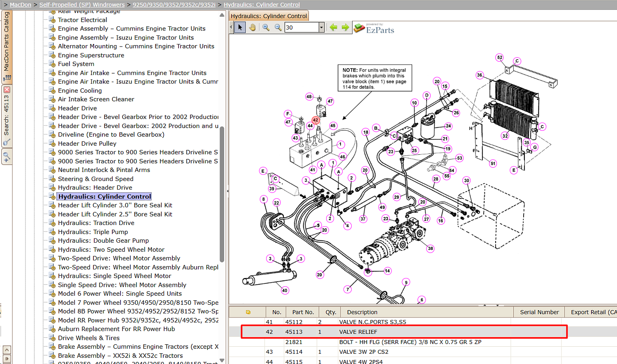Click the EzParts logo

[x=374, y=28]
